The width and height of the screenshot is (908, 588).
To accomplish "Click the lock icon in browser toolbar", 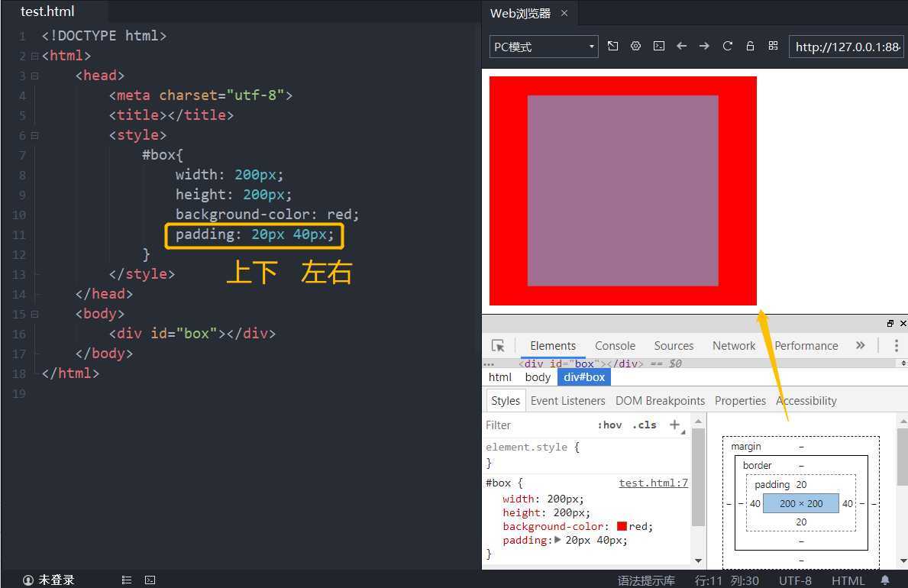I will click(750, 46).
